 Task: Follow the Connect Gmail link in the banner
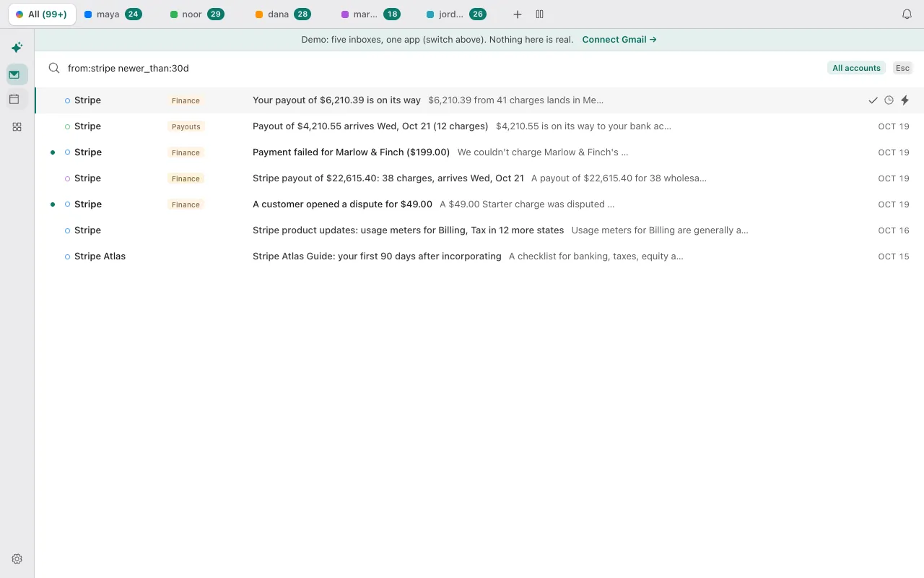coord(619,40)
